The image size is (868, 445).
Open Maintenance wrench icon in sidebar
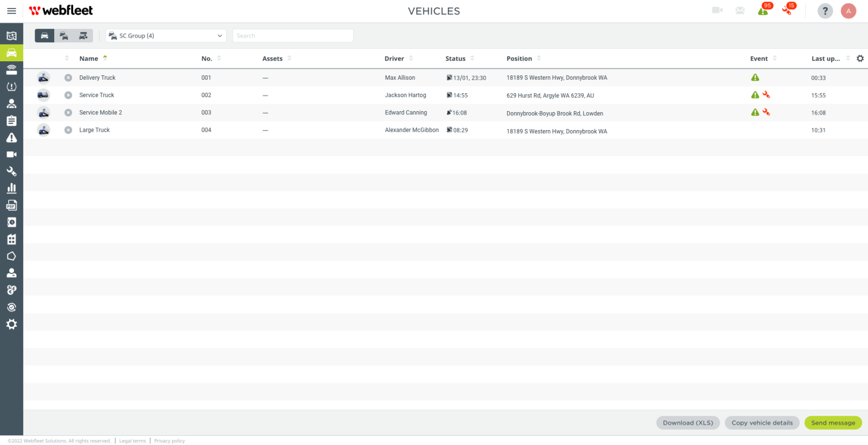click(11, 171)
